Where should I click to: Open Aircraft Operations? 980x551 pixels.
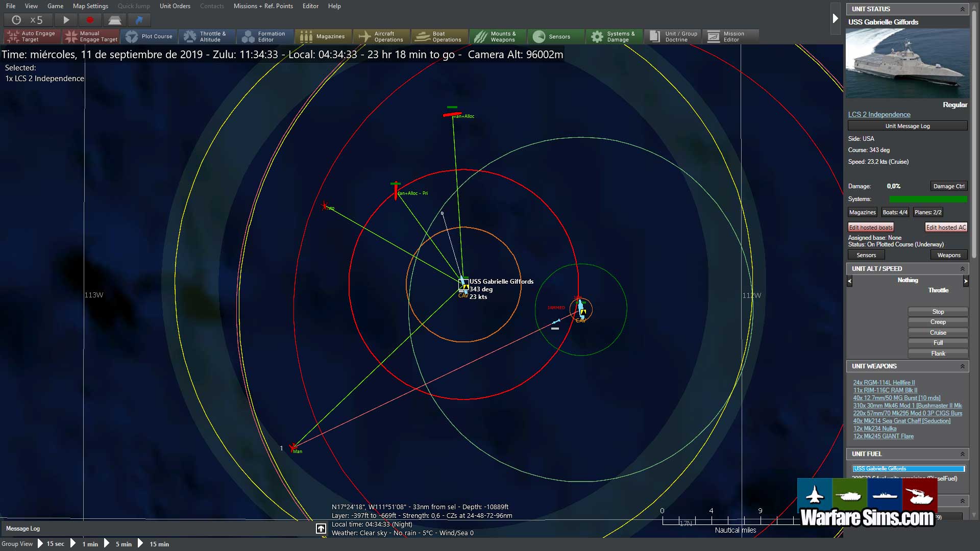(x=381, y=36)
